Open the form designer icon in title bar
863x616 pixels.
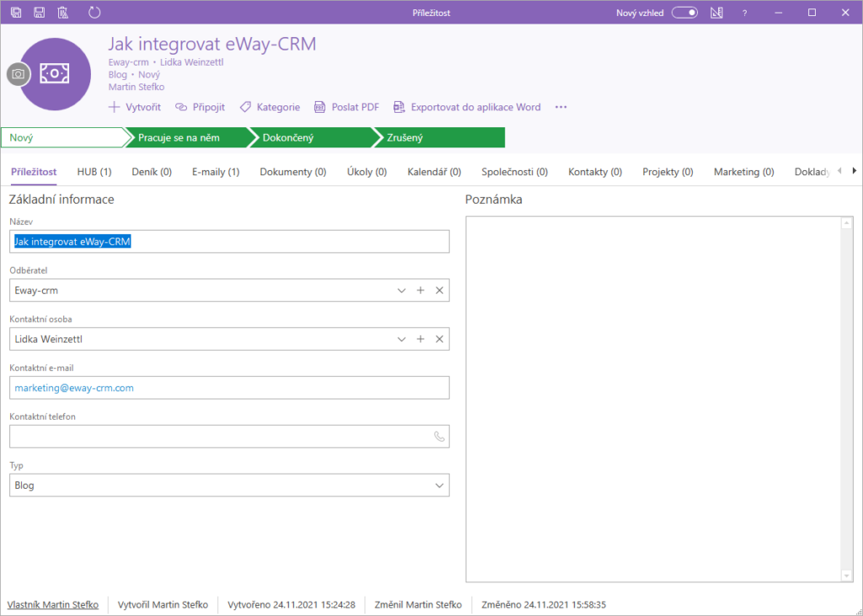point(716,13)
